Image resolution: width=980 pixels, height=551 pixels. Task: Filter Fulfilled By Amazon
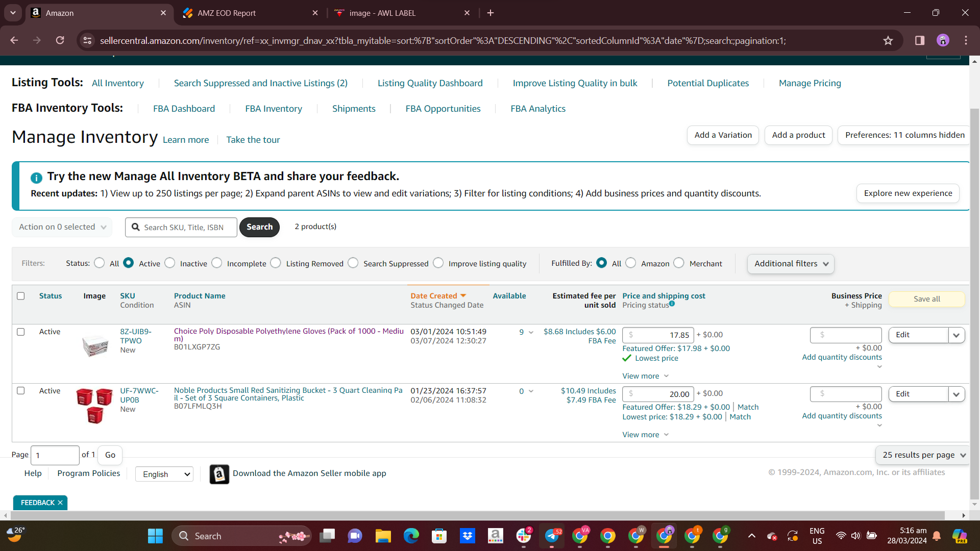click(631, 263)
